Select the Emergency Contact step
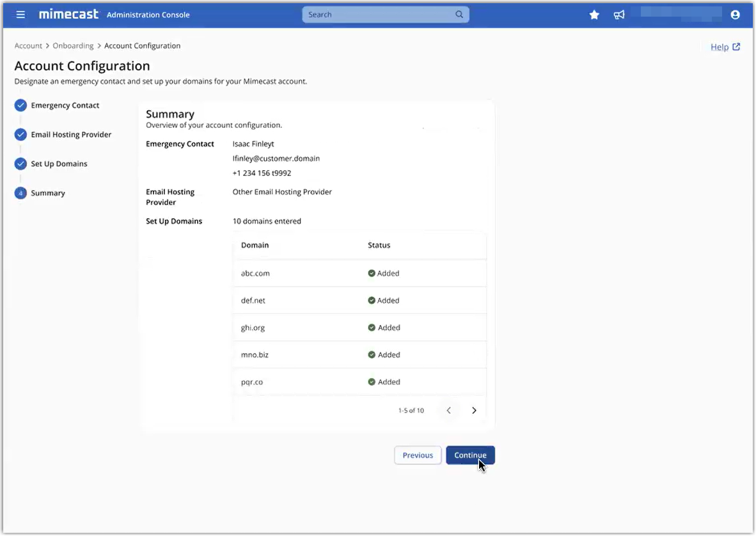This screenshot has height=536, width=756. 65,106
